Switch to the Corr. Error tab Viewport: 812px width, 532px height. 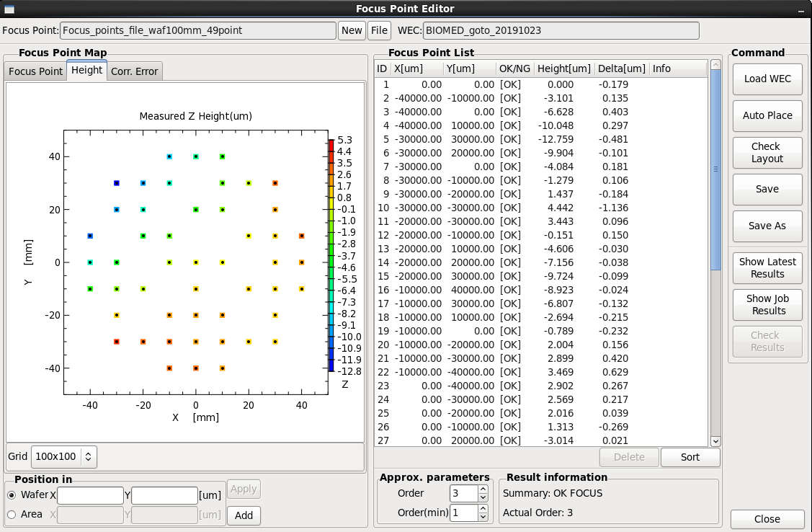click(x=135, y=71)
